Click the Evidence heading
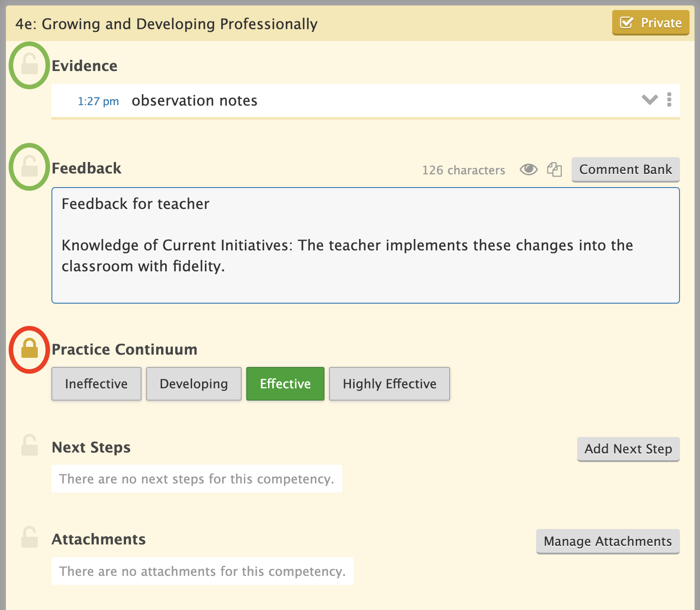Screen dimensions: 700x610 coord(84,66)
